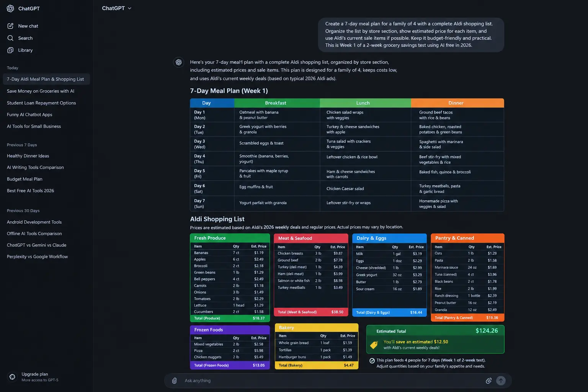Click Chicken Caesar salad lunch cell
This screenshot has width=588, height=392.
tap(365, 188)
